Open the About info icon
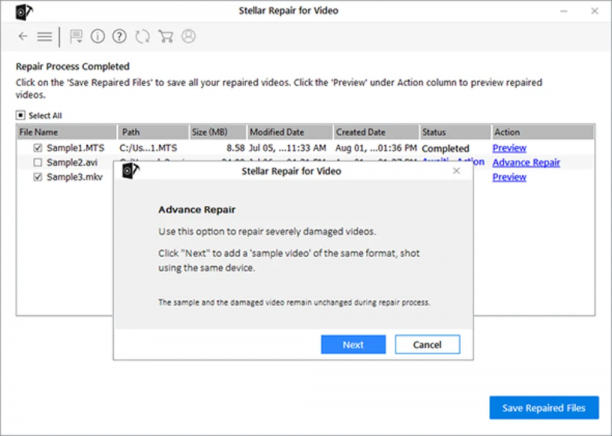The width and height of the screenshot is (612, 436). [98, 36]
